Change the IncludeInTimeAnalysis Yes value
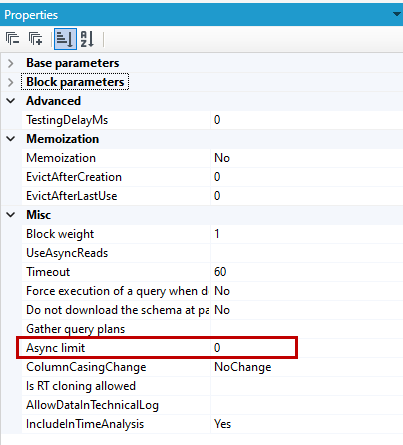Image resolution: width=403 pixels, height=445 pixels. tap(307, 424)
